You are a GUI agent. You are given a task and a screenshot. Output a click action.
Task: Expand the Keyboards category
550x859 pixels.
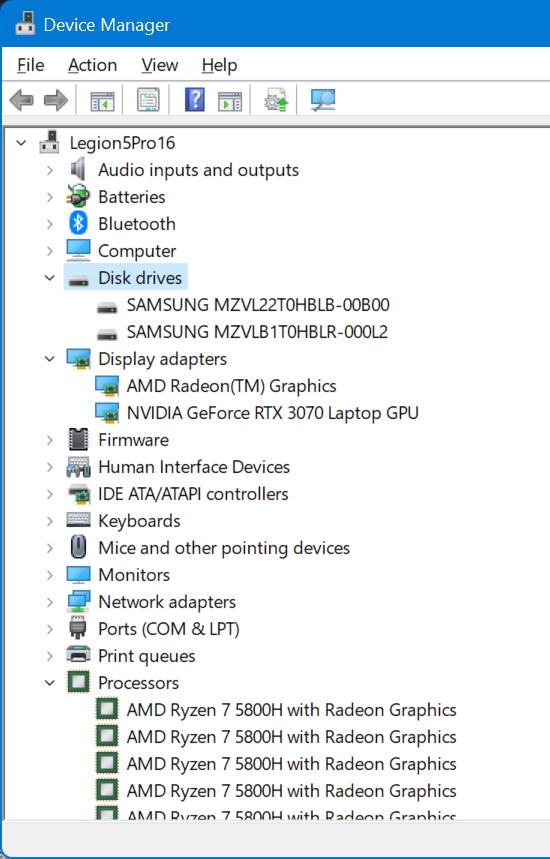[50, 521]
